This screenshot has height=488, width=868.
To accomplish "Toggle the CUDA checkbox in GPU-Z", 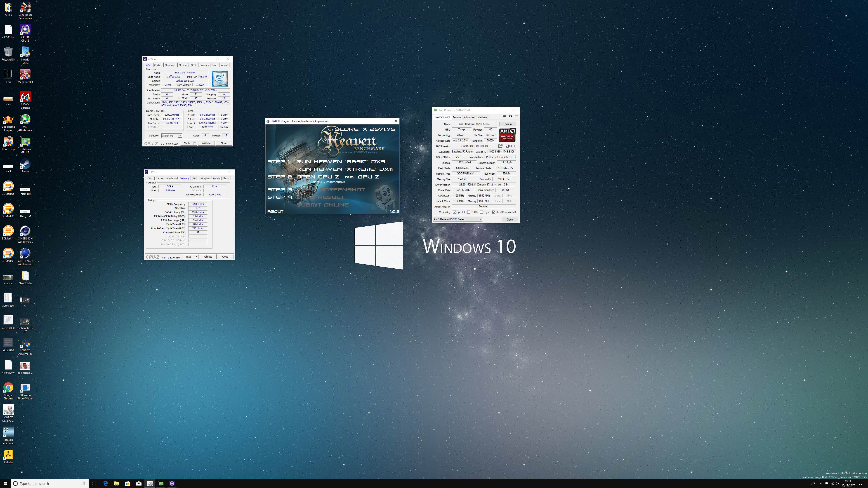I will (x=469, y=212).
